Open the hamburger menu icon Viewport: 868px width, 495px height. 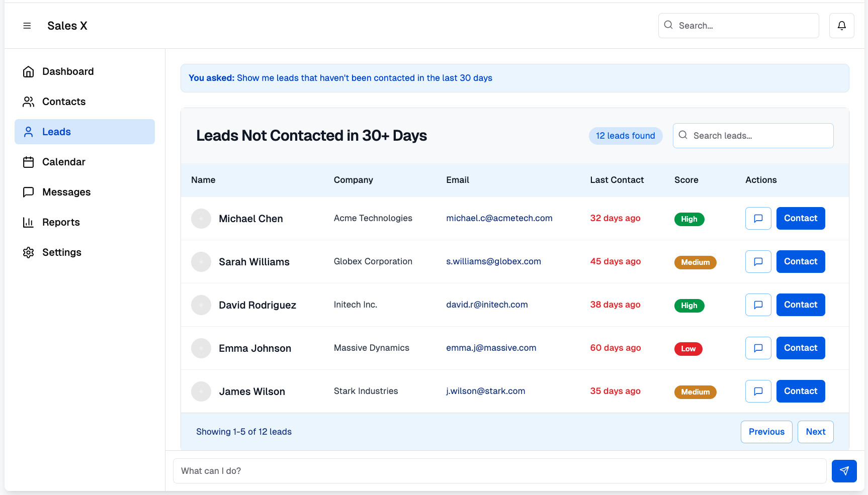coord(27,26)
